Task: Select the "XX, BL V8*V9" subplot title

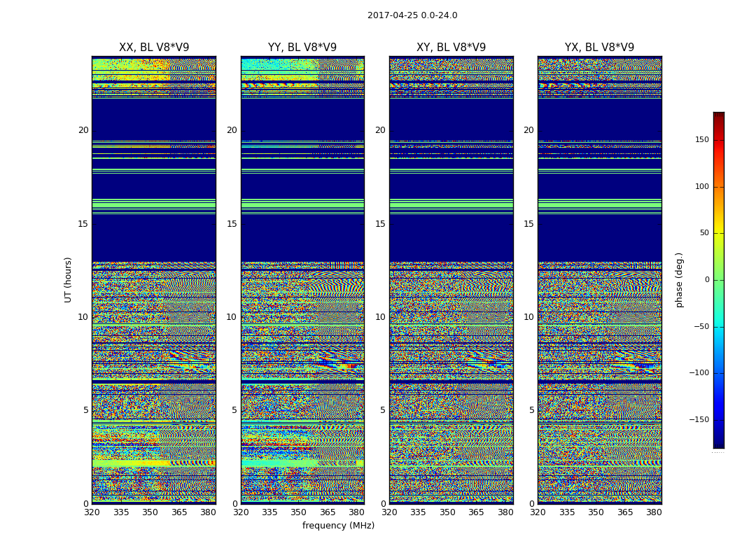Action: (154, 48)
